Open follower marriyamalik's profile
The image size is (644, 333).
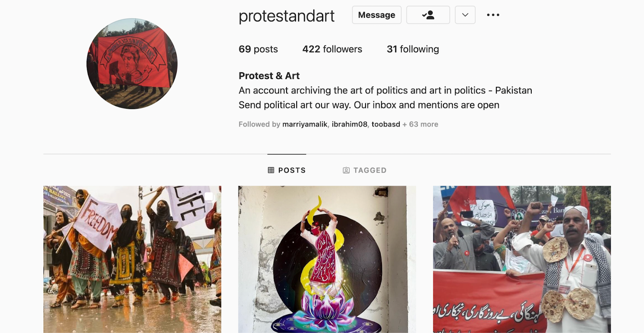(305, 124)
